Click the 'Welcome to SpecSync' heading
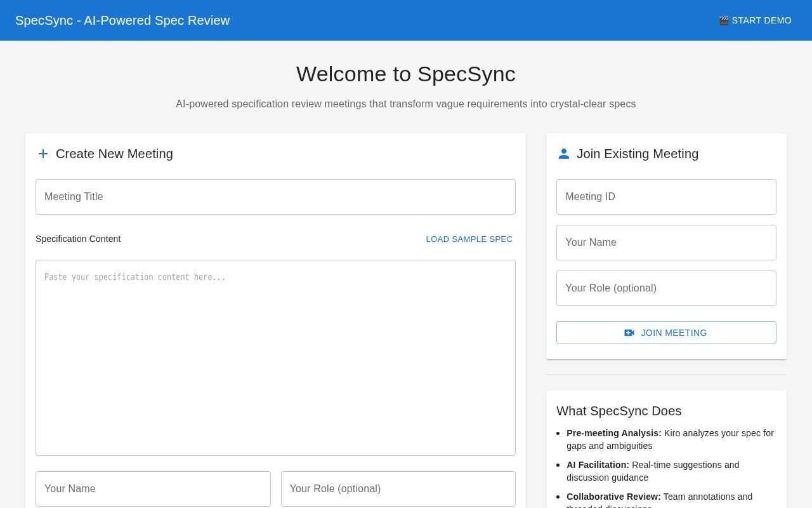The height and width of the screenshot is (508, 812). (406, 74)
